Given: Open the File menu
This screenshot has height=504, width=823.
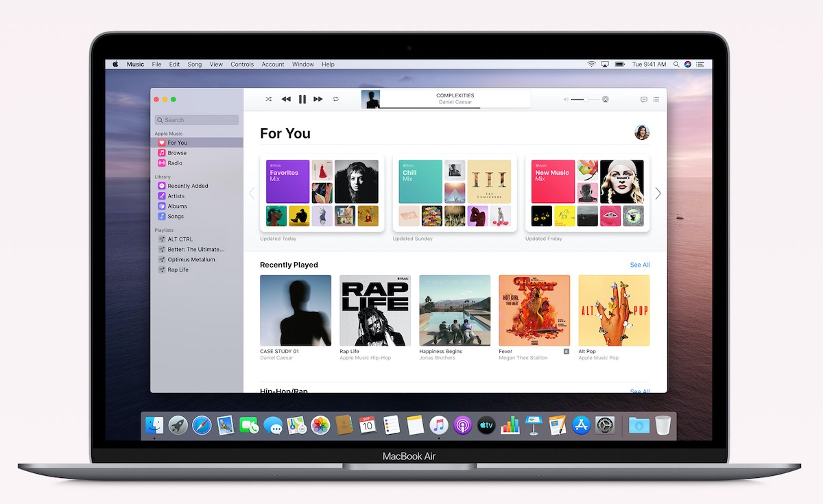Looking at the screenshot, I should (156, 64).
